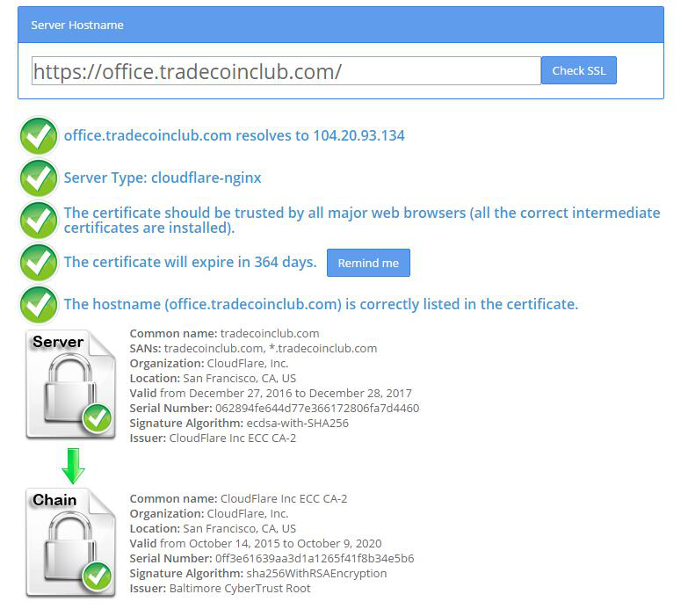
Task: Select the text 'Server Type: cloudflare-nginx'
Action: click(163, 178)
